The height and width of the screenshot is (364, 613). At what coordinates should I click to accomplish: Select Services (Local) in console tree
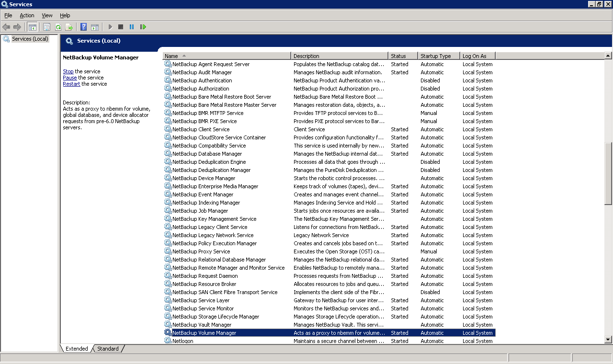tap(30, 39)
